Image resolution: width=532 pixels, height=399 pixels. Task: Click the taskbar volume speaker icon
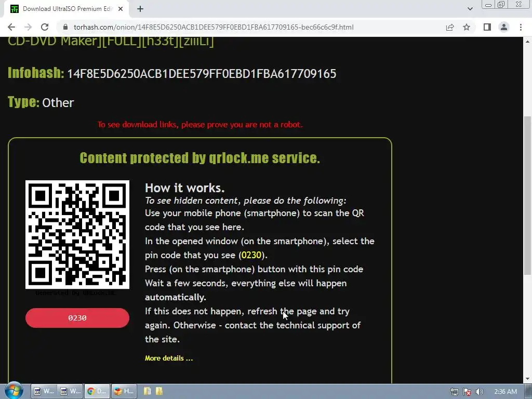coord(479,392)
